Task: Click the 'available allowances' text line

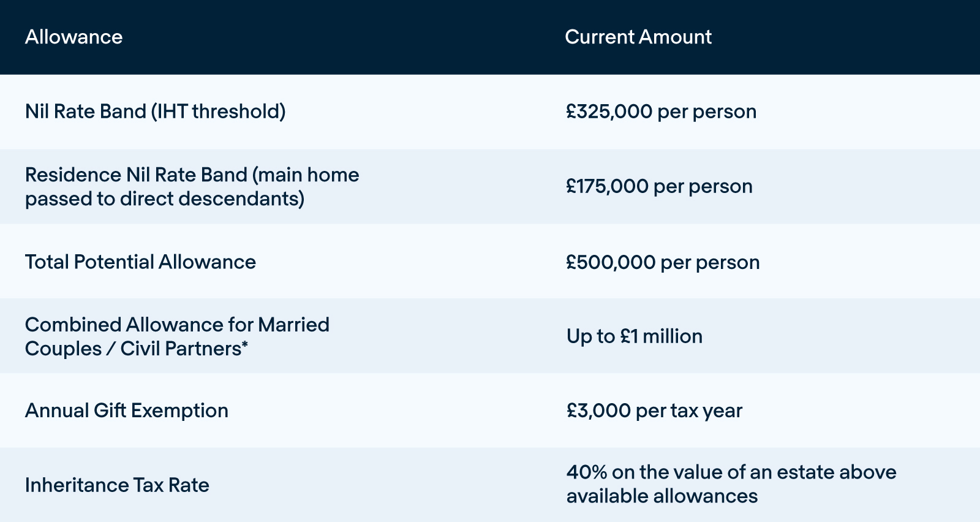Action: [x=662, y=496]
